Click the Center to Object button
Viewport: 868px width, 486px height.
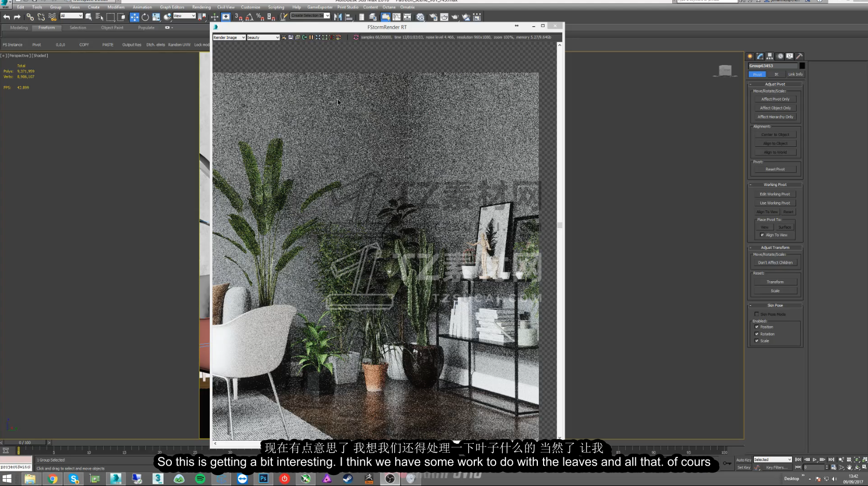(775, 134)
